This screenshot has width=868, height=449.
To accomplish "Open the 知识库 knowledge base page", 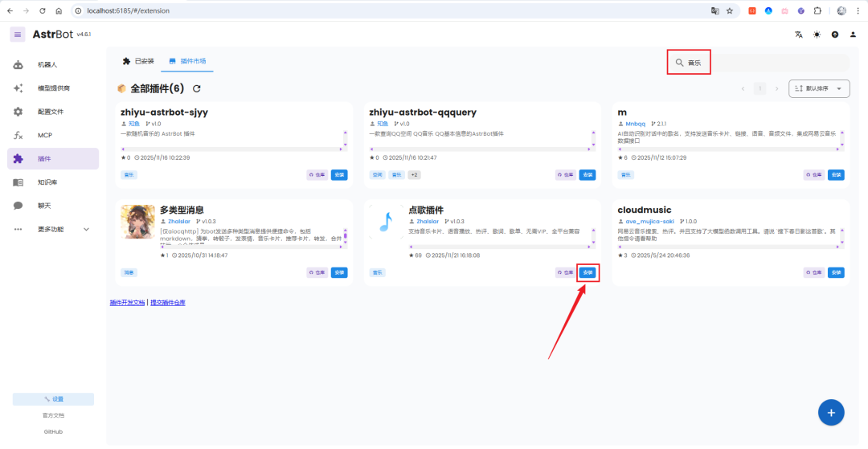I will (x=47, y=182).
